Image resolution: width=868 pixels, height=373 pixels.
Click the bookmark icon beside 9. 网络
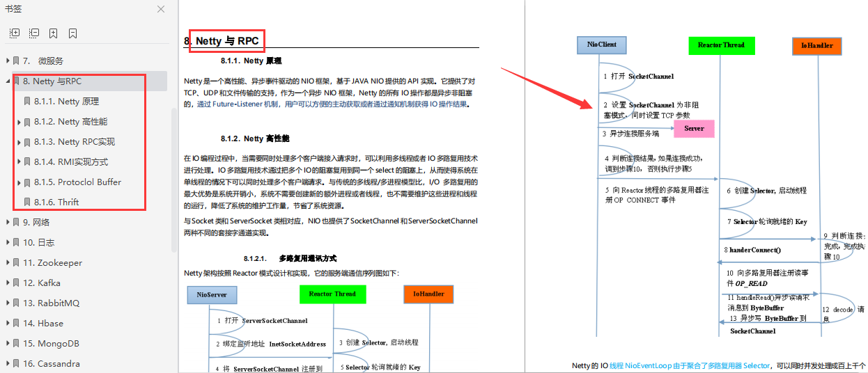[15, 223]
